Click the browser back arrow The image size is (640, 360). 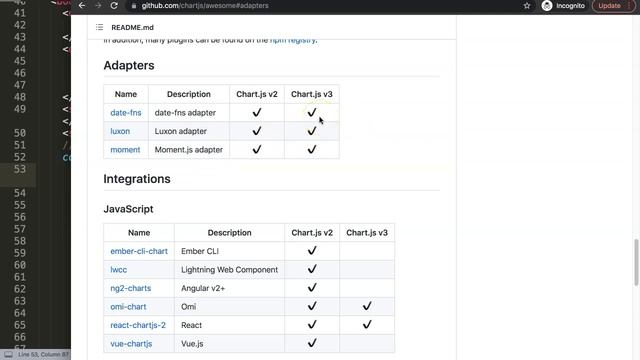82,6
